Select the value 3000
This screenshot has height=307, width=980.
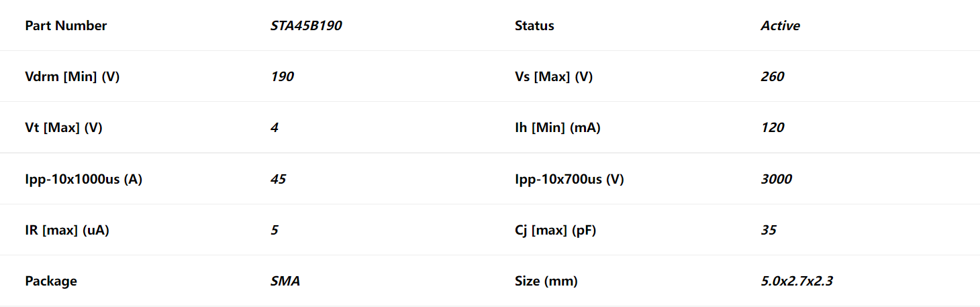(777, 179)
